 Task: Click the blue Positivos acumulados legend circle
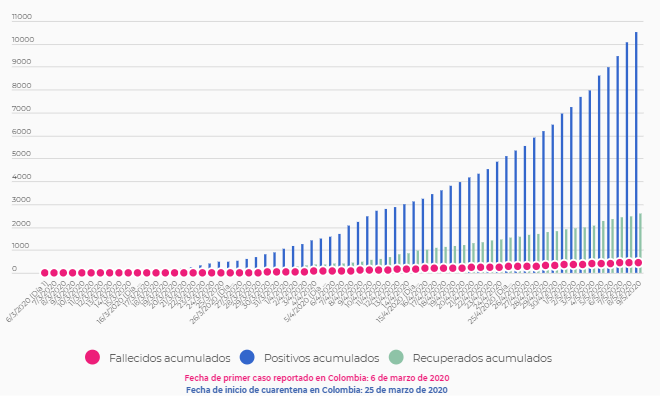click(x=247, y=357)
